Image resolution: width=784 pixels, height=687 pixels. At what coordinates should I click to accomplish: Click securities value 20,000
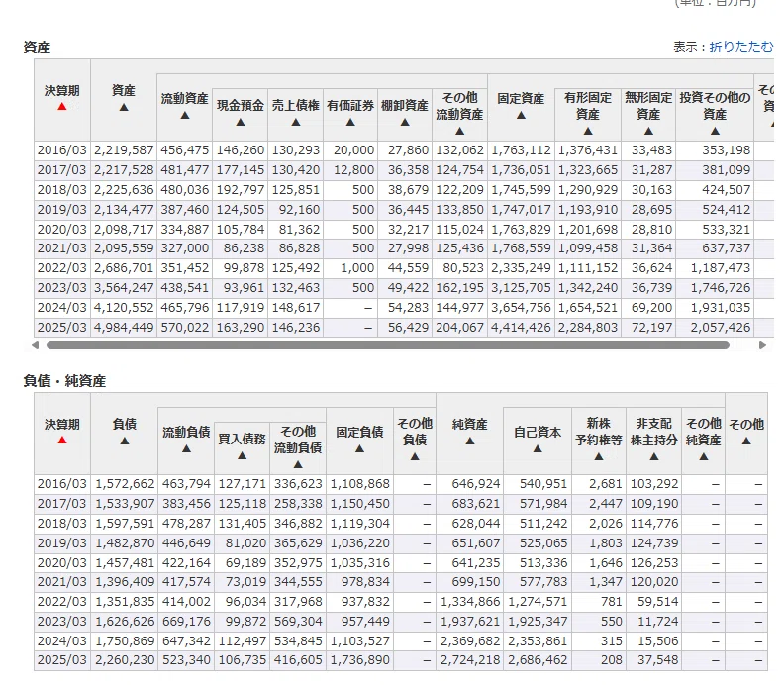(354, 150)
